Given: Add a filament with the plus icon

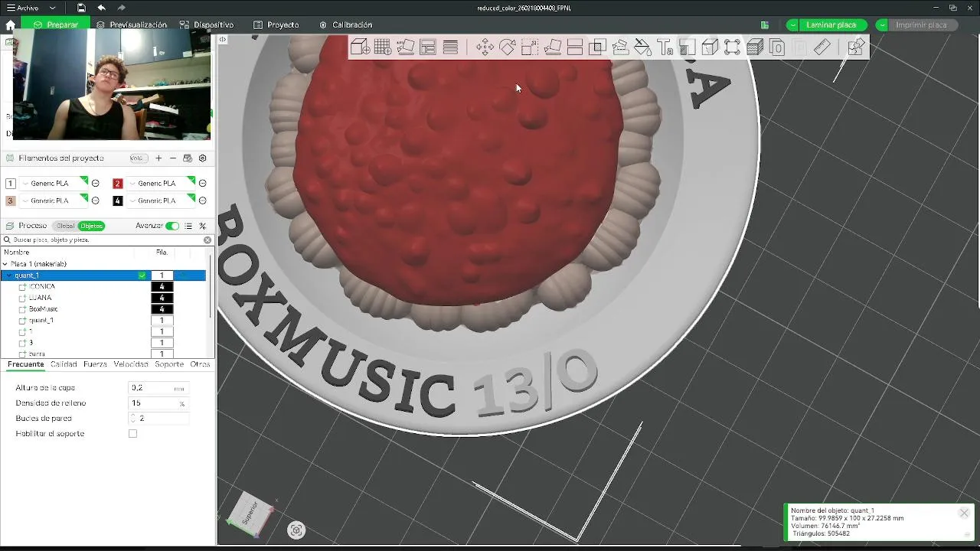Looking at the screenshot, I should point(158,158).
